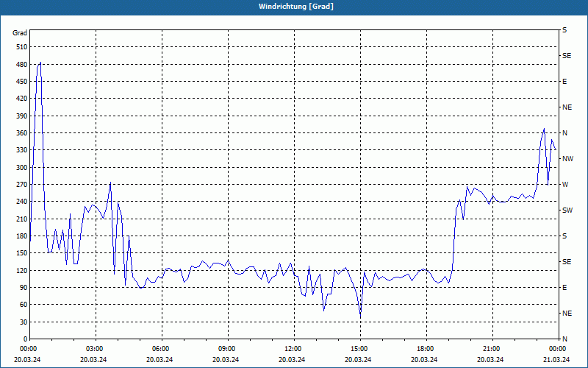Viewport: 588px width, 368px height.
Task: Click the 300 degree axis label
Action: 22,168
